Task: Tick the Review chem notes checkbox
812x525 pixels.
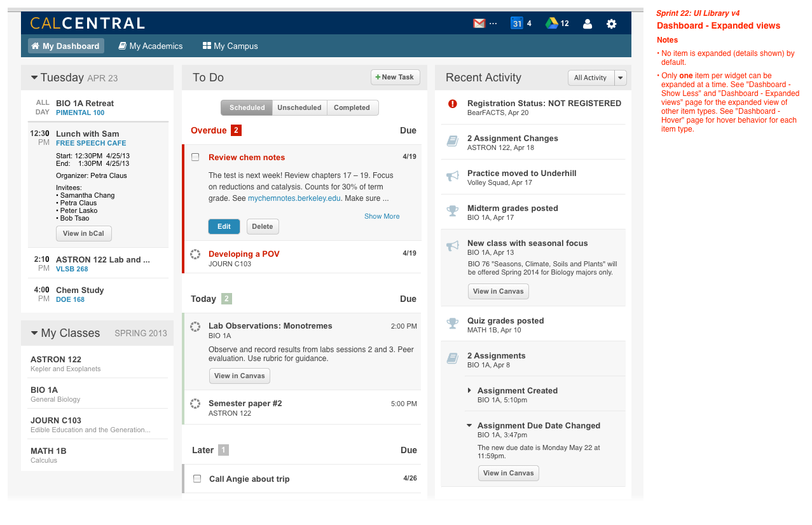Action: pos(195,157)
